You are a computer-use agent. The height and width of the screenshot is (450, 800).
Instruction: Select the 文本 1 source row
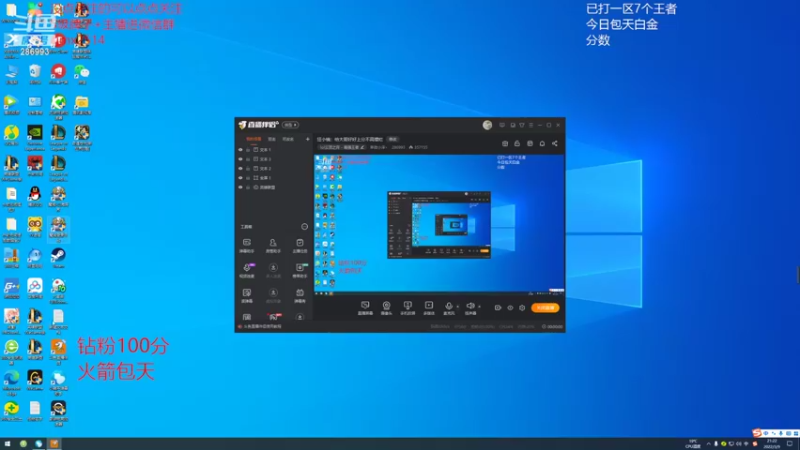(x=274, y=150)
